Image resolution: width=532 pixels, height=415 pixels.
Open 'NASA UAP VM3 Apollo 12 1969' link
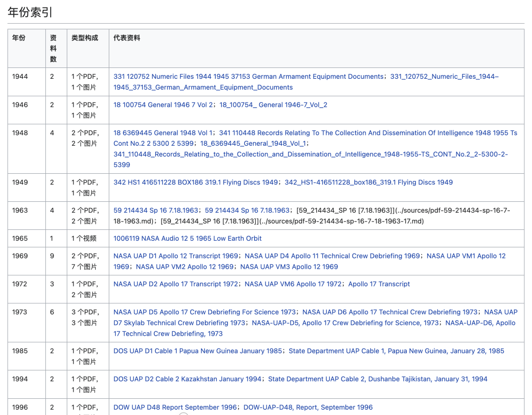click(x=289, y=267)
